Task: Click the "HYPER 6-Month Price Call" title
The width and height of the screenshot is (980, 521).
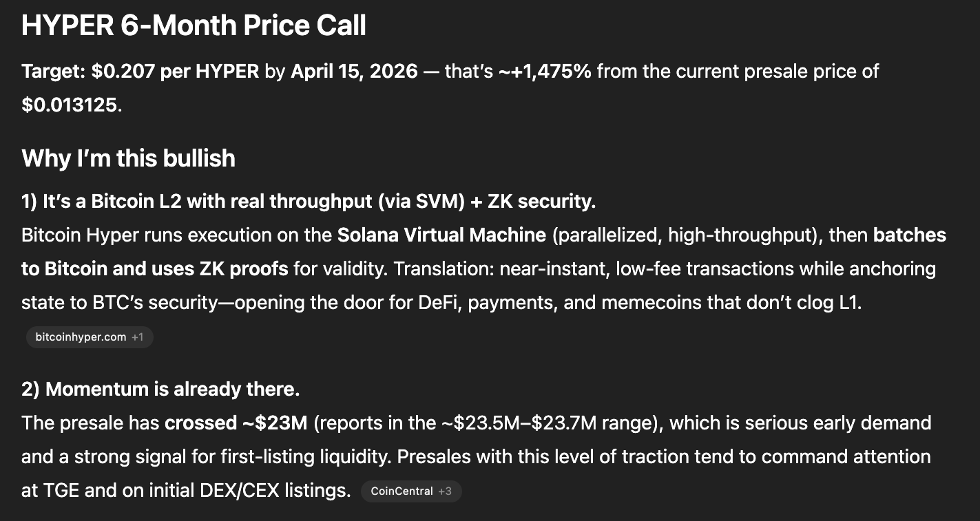Action: tap(194, 26)
